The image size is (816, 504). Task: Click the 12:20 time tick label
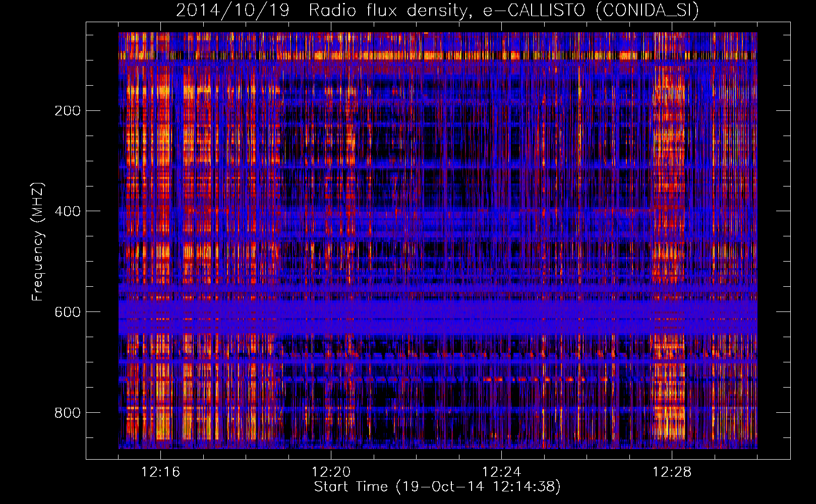pyautogui.click(x=331, y=472)
